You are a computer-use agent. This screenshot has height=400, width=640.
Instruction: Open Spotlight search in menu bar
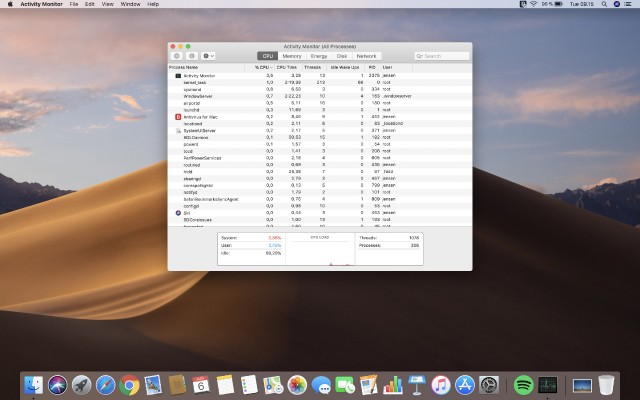[x=604, y=4]
